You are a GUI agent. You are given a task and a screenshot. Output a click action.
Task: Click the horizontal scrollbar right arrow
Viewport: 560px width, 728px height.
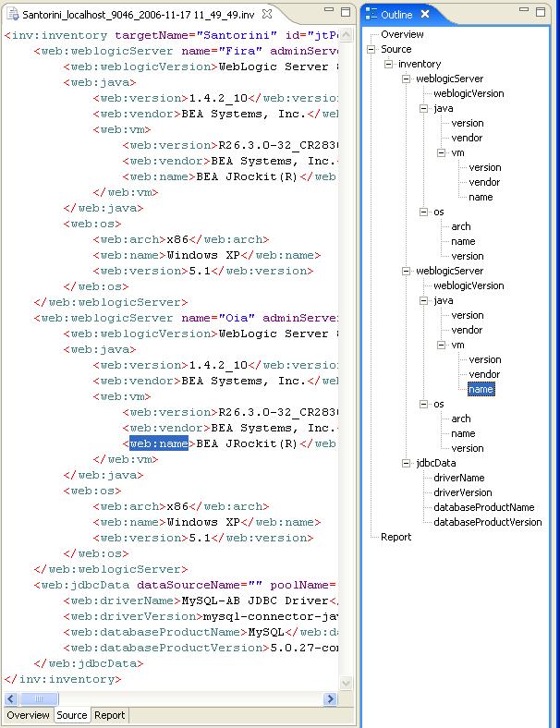coord(330,698)
